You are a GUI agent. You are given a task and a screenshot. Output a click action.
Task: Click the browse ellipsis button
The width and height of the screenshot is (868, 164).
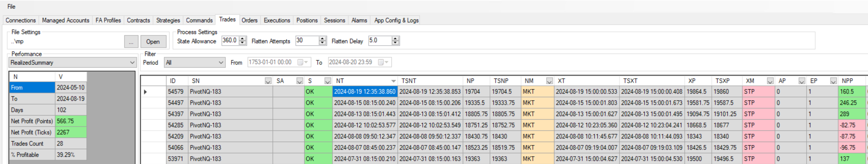[131, 42]
